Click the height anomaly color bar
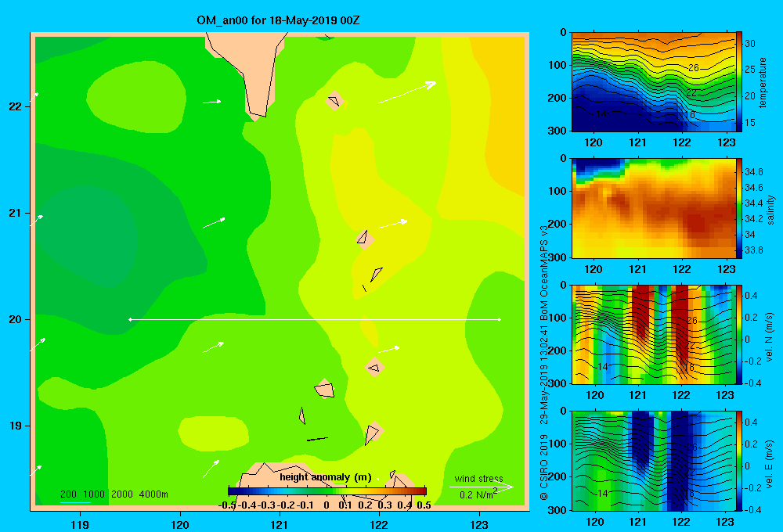The width and height of the screenshot is (783, 532). pos(327,491)
